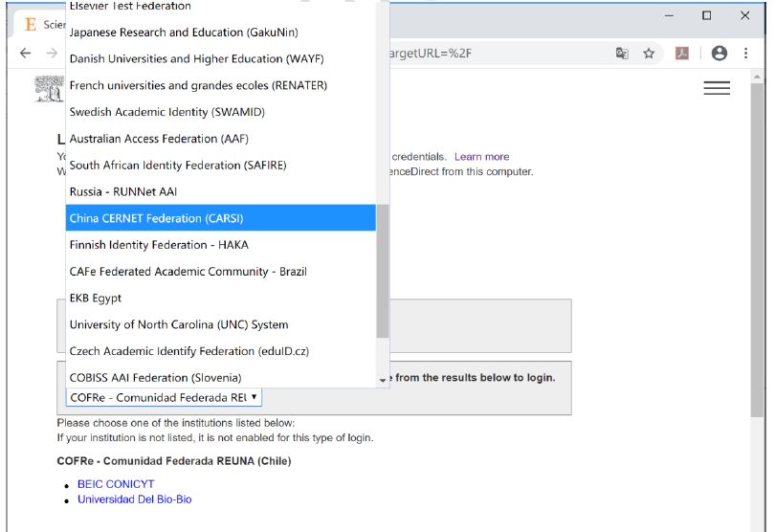Click the page vertical scrollbar
Screen dimensions: 775x532
[757, 250]
